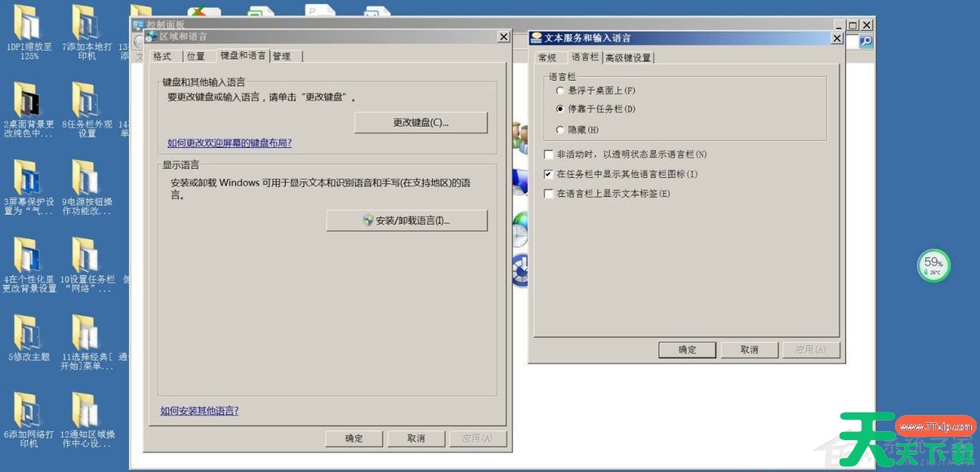Click the 更改键盘(C)... button
The image size is (980, 472).
point(421,122)
